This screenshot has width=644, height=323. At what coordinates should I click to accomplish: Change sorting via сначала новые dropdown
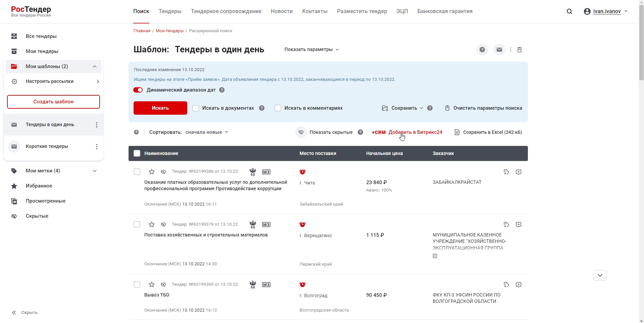[x=206, y=132]
